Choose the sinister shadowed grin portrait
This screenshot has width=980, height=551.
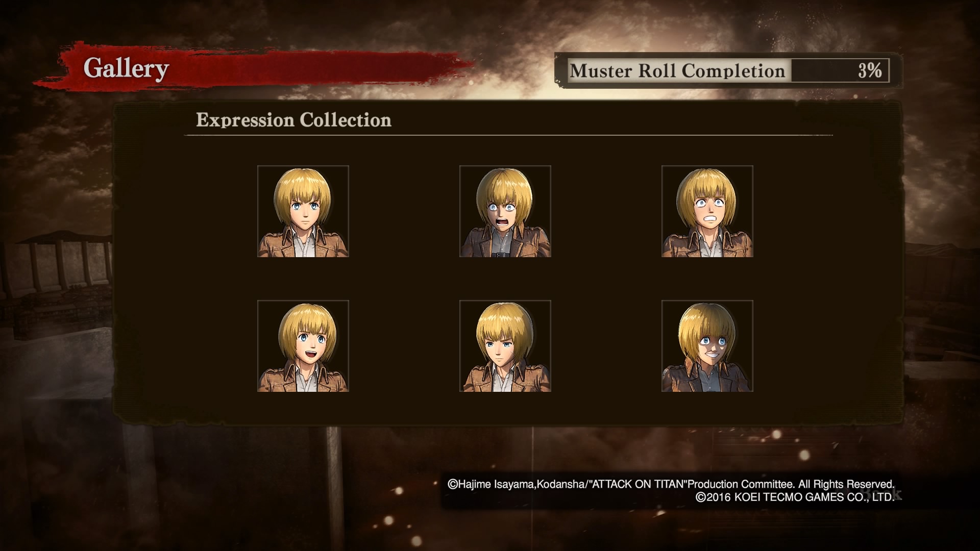[x=707, y=346]
